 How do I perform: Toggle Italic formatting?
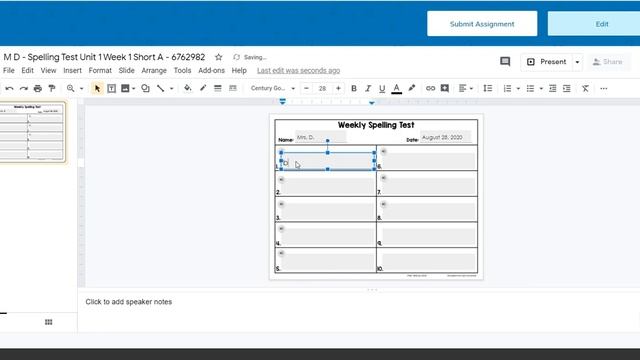[x=368, y=89]
